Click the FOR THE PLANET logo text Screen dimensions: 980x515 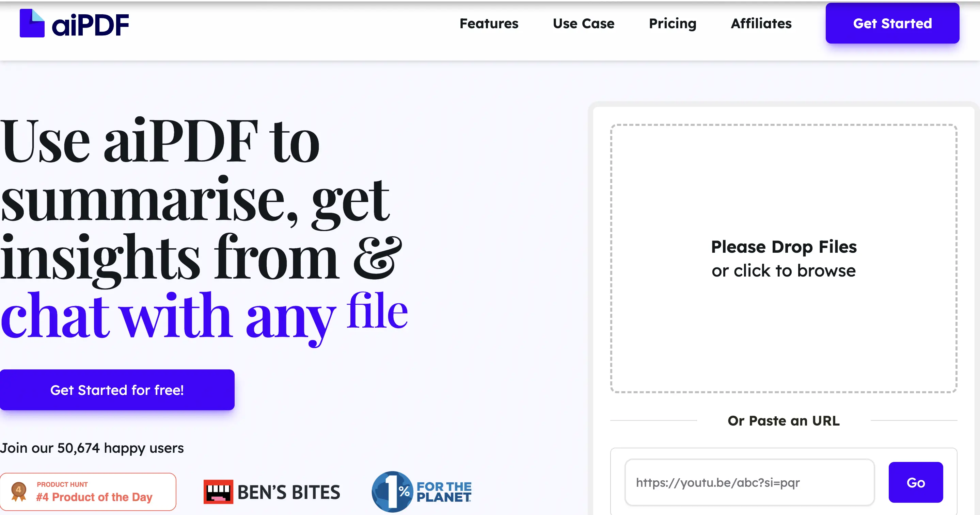click(x=444, y=492)
